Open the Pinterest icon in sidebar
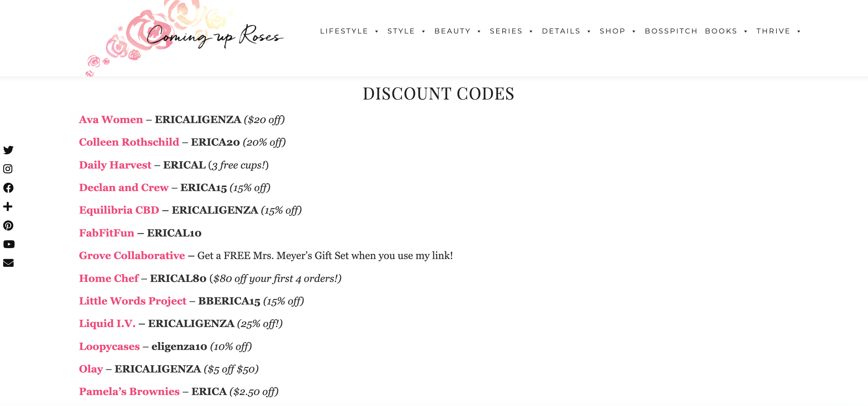This screenshot has width=868, height=406. pos(8,225)
